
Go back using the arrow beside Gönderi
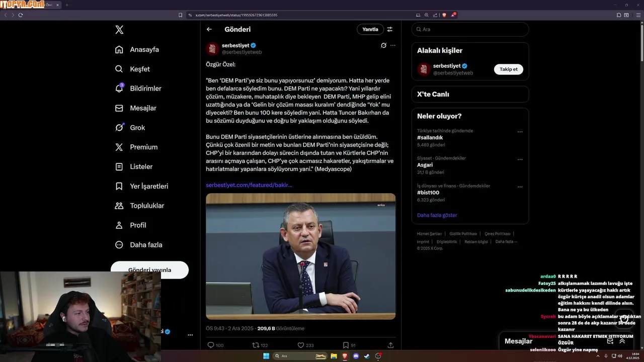pos(209,29)
